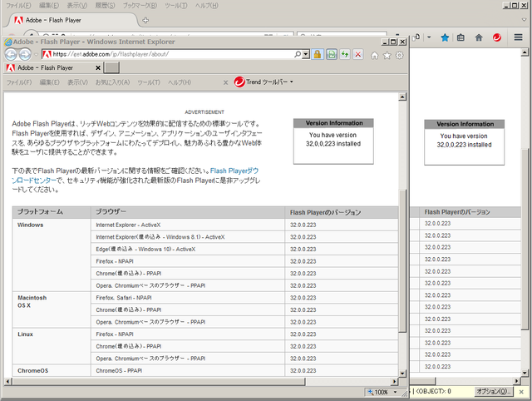
Task: Close the Adobe - Flash Player tab in IE
Action: [98, 68]
